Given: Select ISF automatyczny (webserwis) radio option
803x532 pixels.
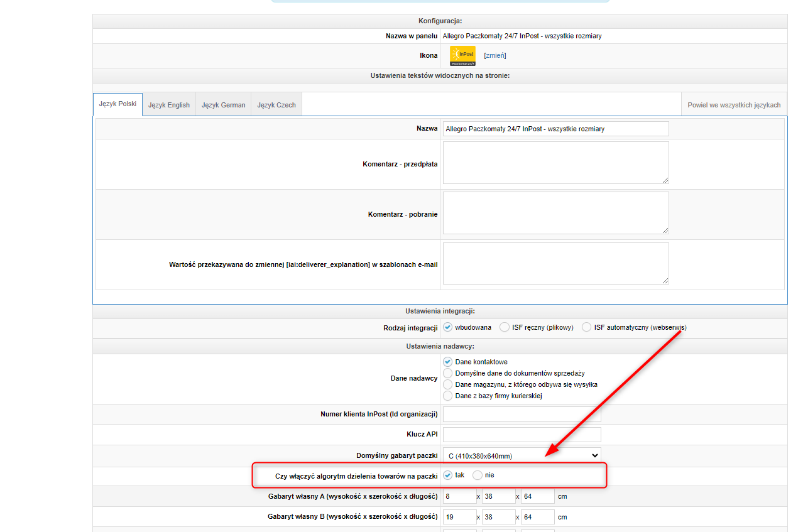Looking at the screenshot, I should (x=587, y=327).
